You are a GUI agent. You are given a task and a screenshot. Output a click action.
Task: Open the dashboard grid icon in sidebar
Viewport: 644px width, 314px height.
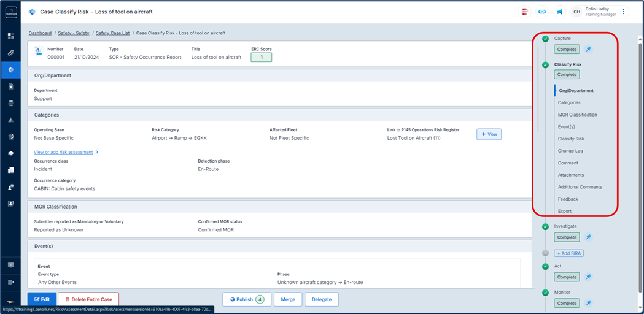click(11, 36)
